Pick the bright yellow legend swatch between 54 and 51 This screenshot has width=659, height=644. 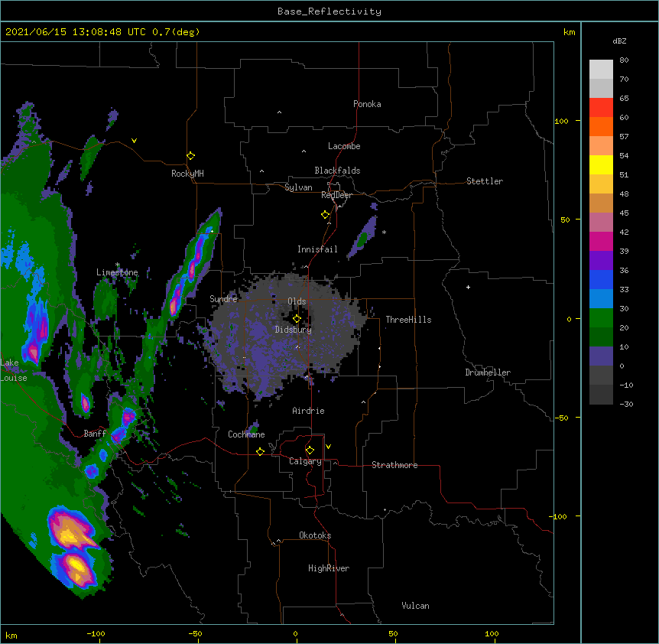coord(601,164)
